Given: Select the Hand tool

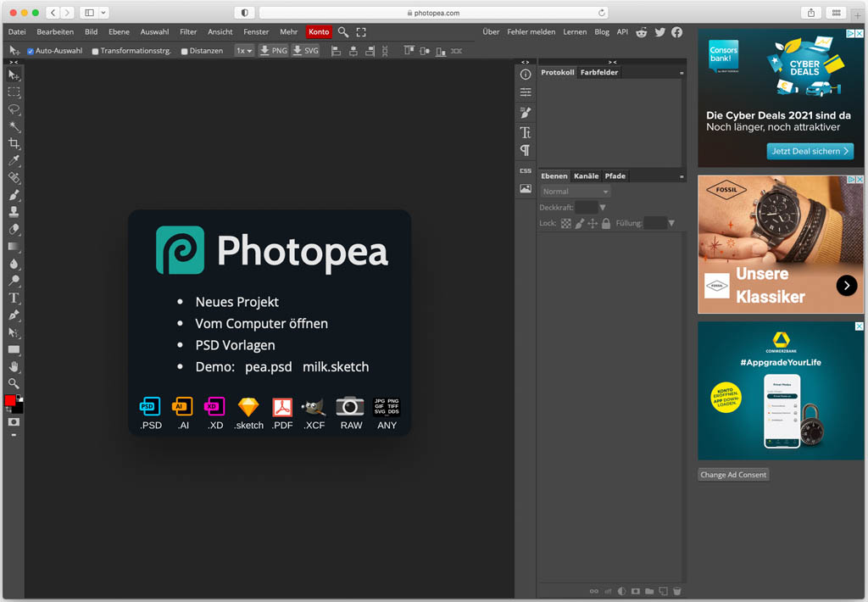Looking at the screenshot, I should (14, 366).
